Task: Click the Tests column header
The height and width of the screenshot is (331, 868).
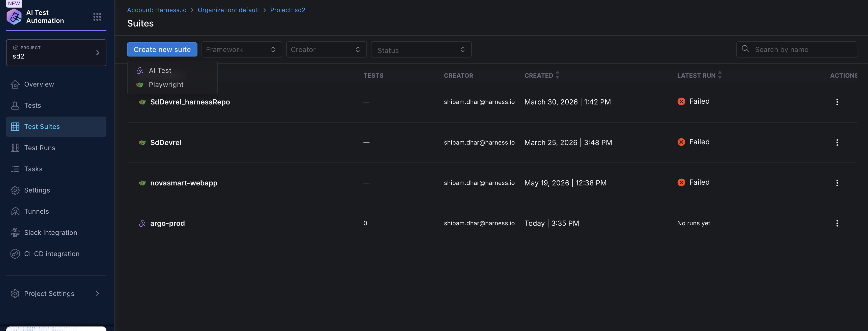Action: (x=373, y=75)
